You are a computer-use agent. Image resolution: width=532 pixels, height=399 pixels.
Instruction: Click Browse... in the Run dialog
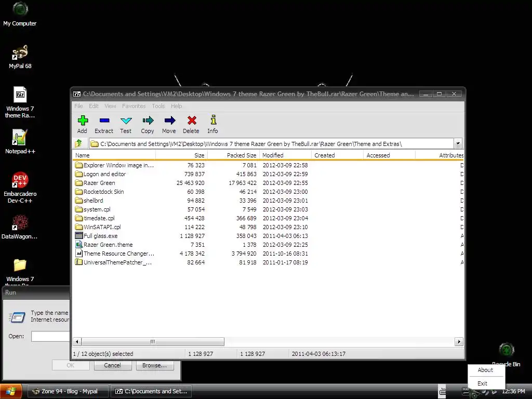coord(154,365)
